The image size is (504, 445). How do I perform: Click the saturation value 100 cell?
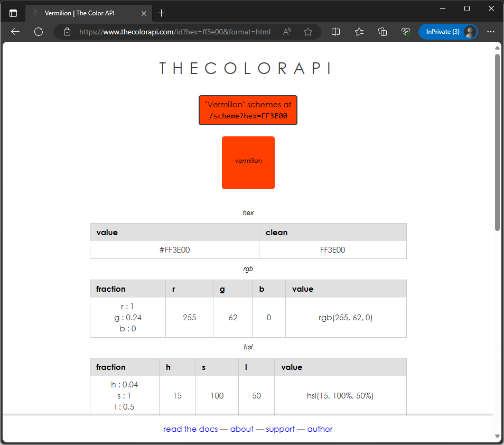(x=217, y=396)
